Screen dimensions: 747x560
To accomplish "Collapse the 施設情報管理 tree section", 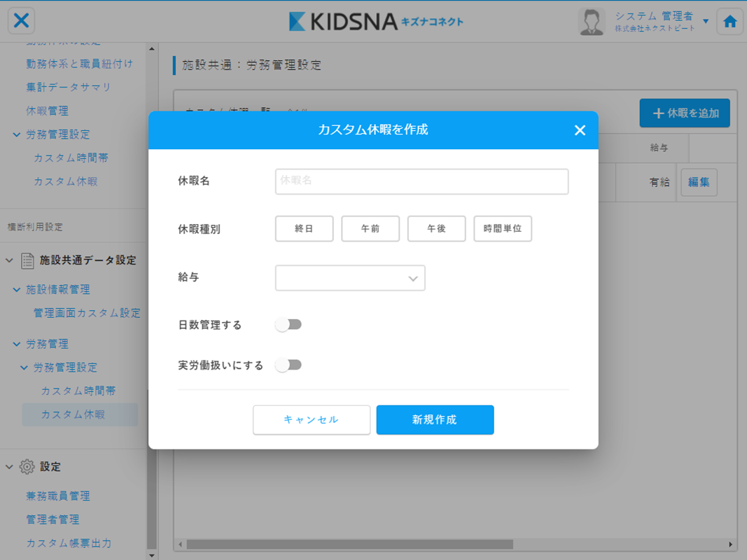I will tap(17, 290).
